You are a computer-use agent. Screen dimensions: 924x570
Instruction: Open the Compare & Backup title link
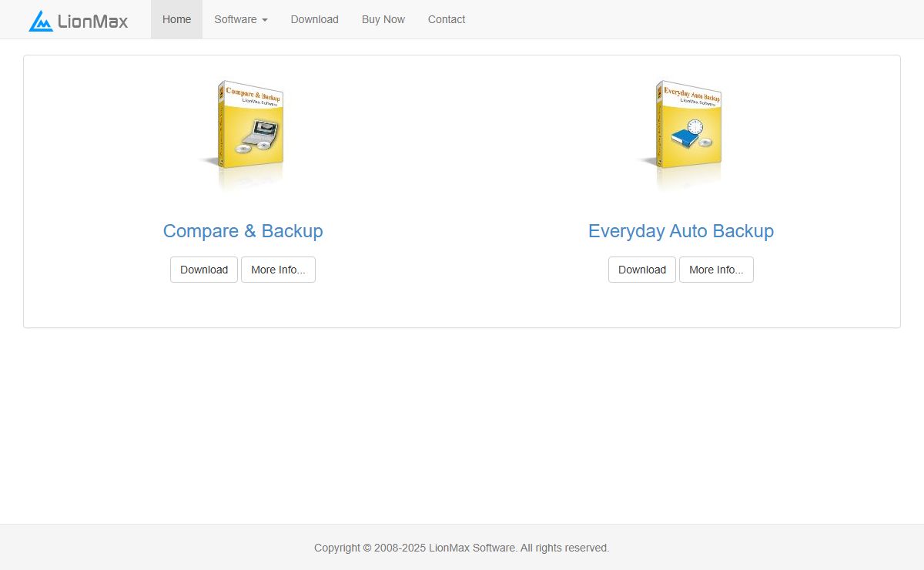(x=243, y=231)
